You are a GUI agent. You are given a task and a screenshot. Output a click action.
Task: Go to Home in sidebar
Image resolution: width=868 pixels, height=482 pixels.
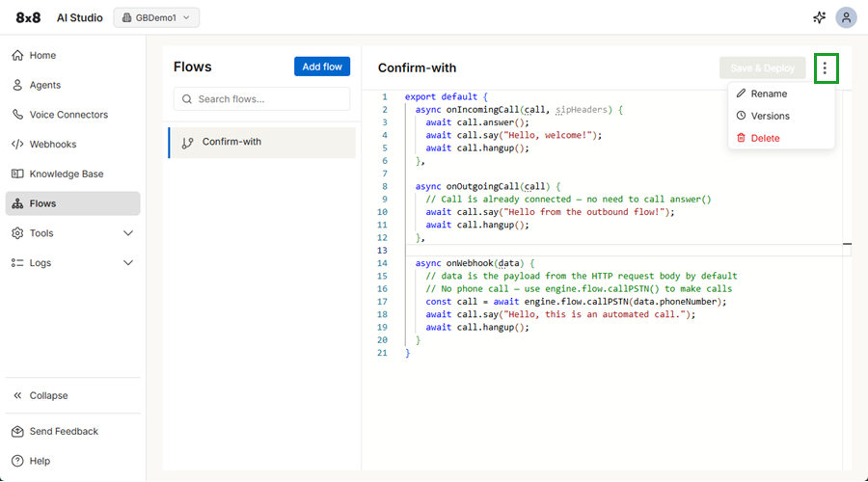point(72,55)
